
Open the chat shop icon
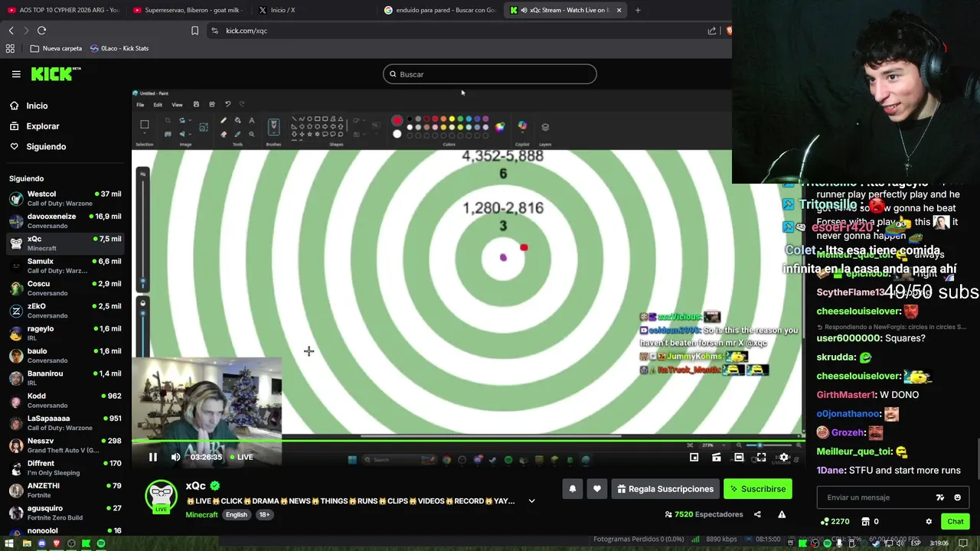pos(865,522)
